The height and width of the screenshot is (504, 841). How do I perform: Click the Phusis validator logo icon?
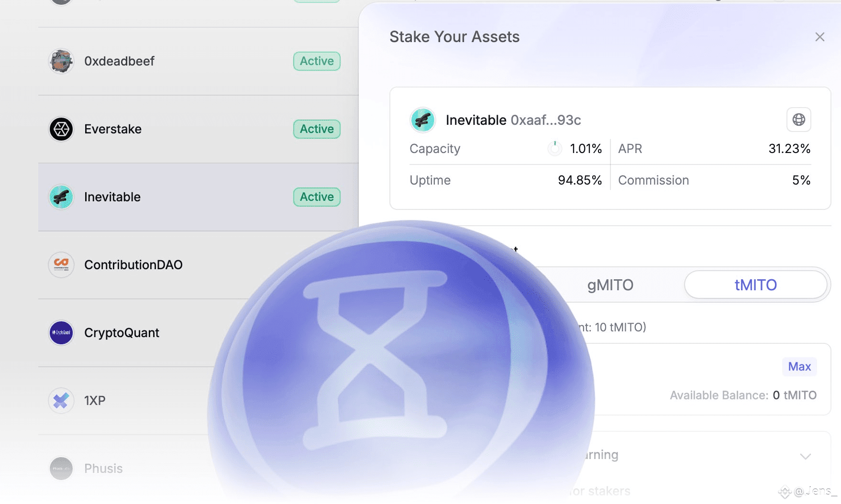click(x=61, y=469)
